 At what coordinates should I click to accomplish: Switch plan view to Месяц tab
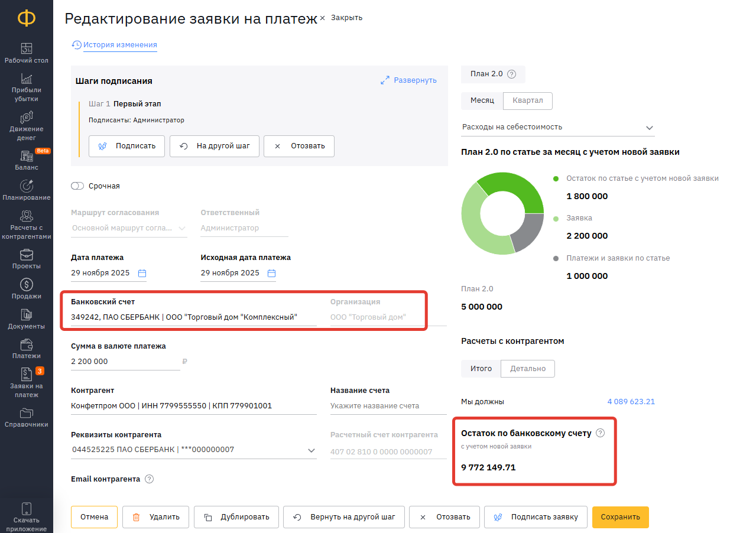tap(482, 100)
